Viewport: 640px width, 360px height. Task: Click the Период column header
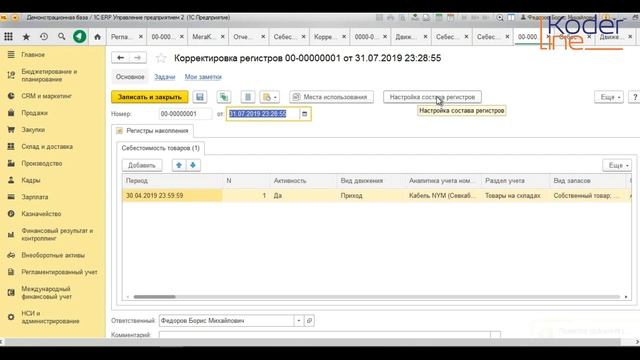[x=172, y=180]
